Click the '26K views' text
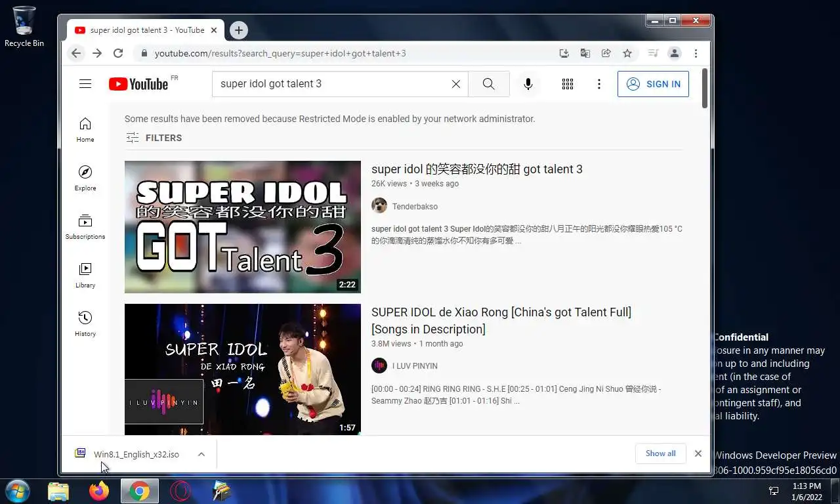The image size is (840, 504). tap(389, 184)
